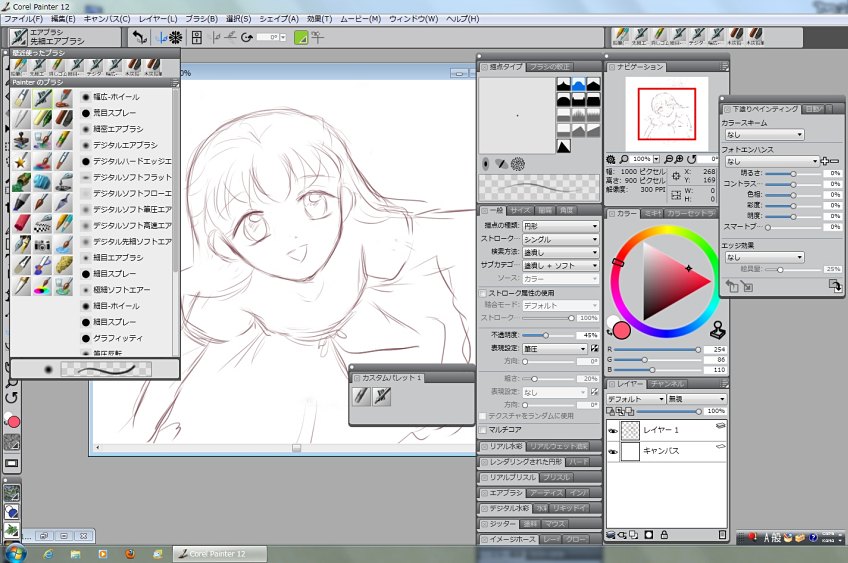Enable the マルチコア checkbox

pyautogui.click(x=483, y=428)
